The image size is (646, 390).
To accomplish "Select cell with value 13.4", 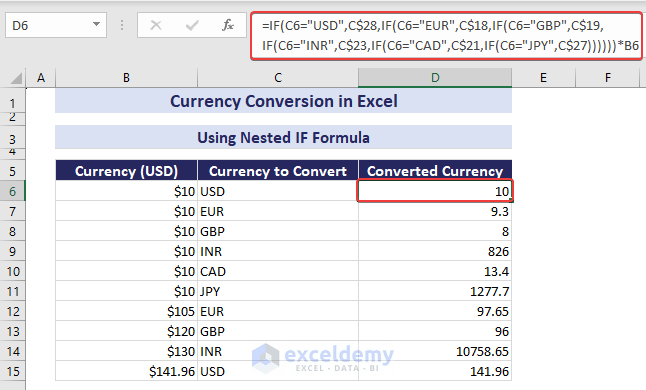I will (x=435, y=271).
